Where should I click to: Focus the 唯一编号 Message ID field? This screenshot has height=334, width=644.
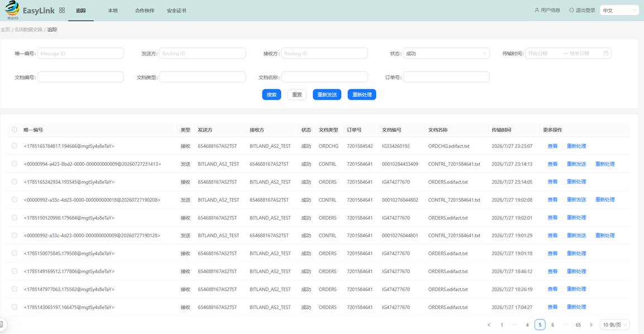(80, 54)
